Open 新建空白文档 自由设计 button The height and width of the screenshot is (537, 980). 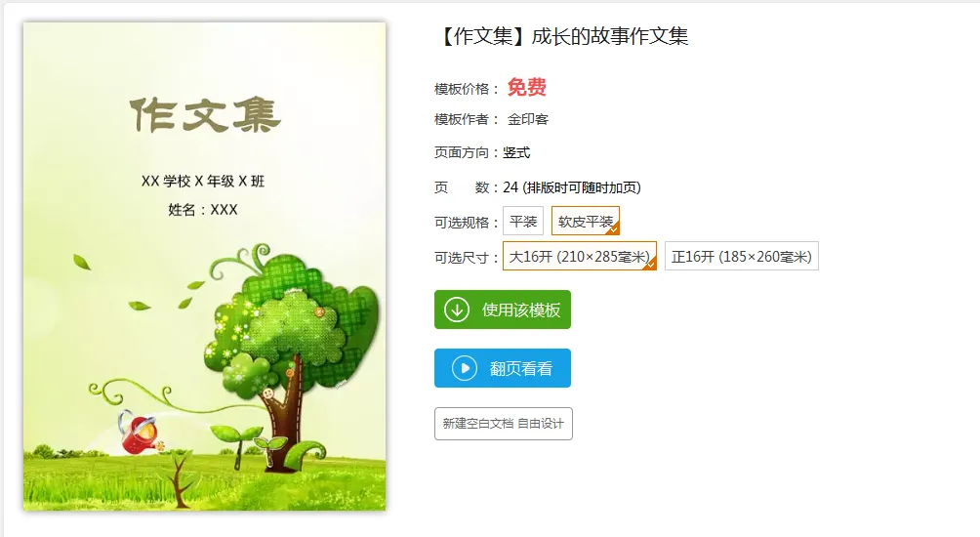(x=503, y=424)
